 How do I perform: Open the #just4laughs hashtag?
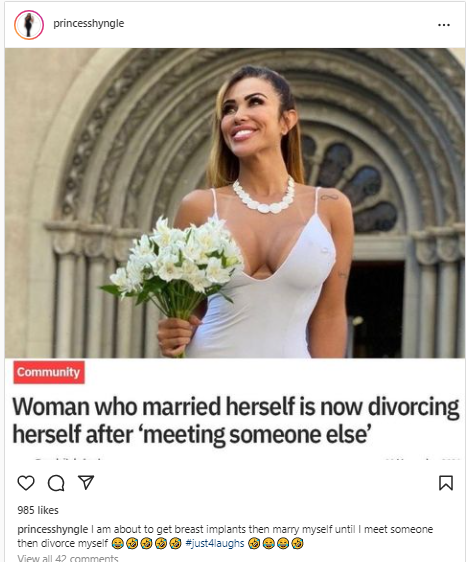click(215, 543)
